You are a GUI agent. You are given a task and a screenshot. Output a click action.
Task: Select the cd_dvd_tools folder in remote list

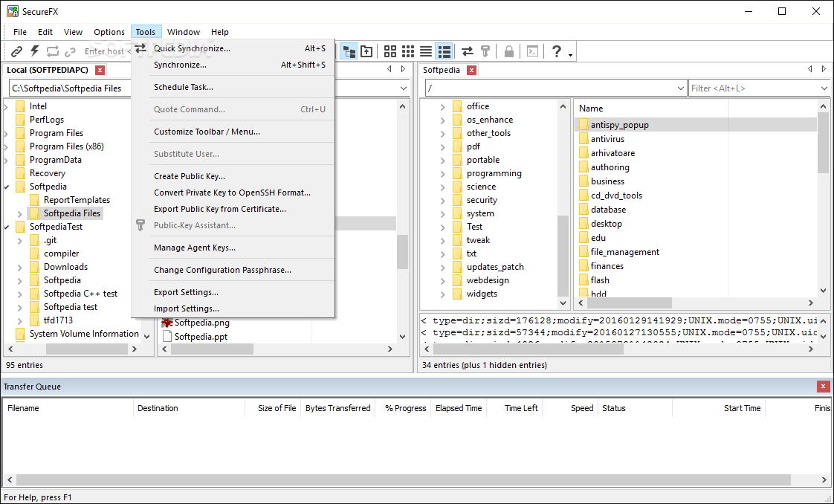[616, 195]
